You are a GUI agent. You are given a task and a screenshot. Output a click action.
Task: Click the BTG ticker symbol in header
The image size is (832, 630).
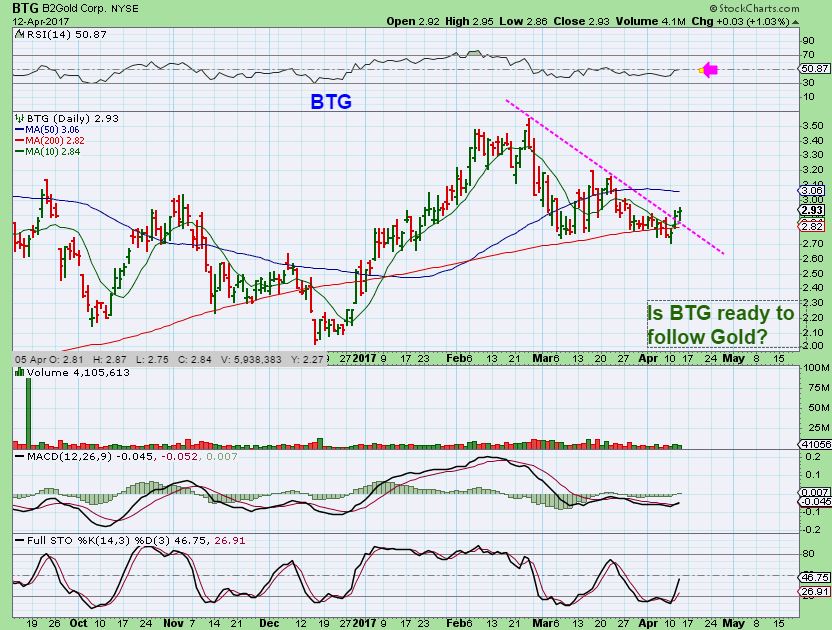pyautogui.click(x=25, y=8)
